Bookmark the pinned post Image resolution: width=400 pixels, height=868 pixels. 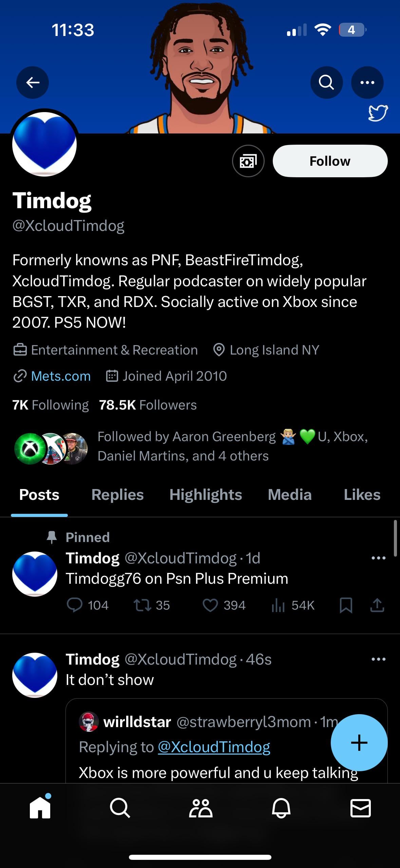(346, 605)
